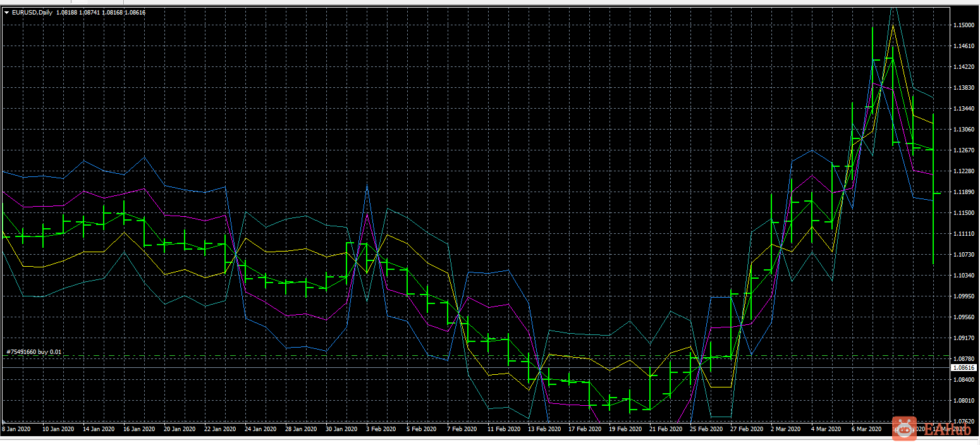The height and width of the screenshot is (445, 980).
Task: Click the 13 Feb 2020 date label
Action: [x=544, y=429]
